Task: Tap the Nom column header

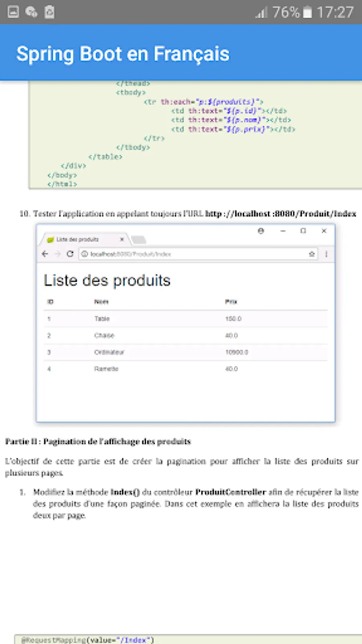Action: coord(101,302)
